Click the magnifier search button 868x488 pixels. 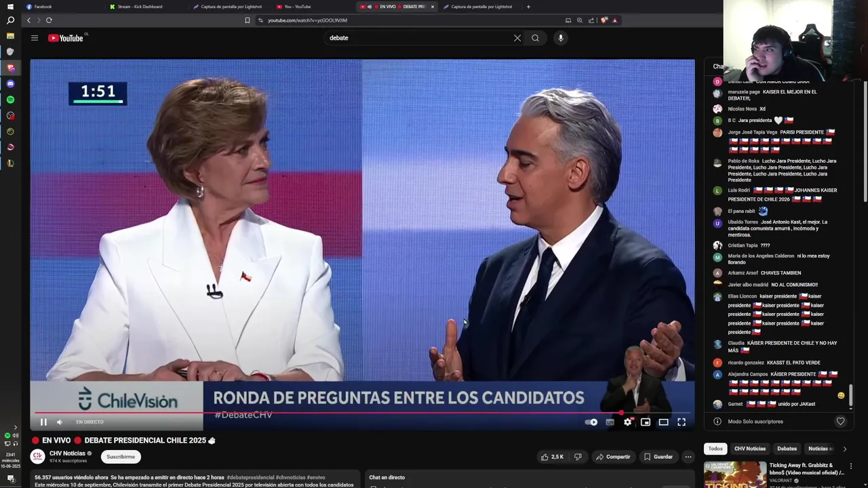tap(536, 38)
